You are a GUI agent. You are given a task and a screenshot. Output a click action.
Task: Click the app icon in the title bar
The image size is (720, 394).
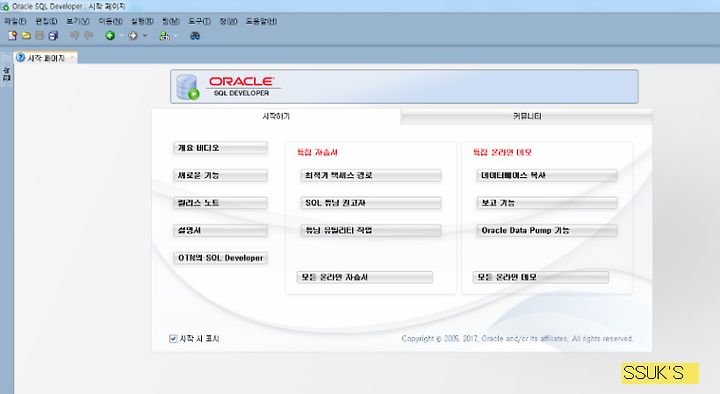coord(5,6)
